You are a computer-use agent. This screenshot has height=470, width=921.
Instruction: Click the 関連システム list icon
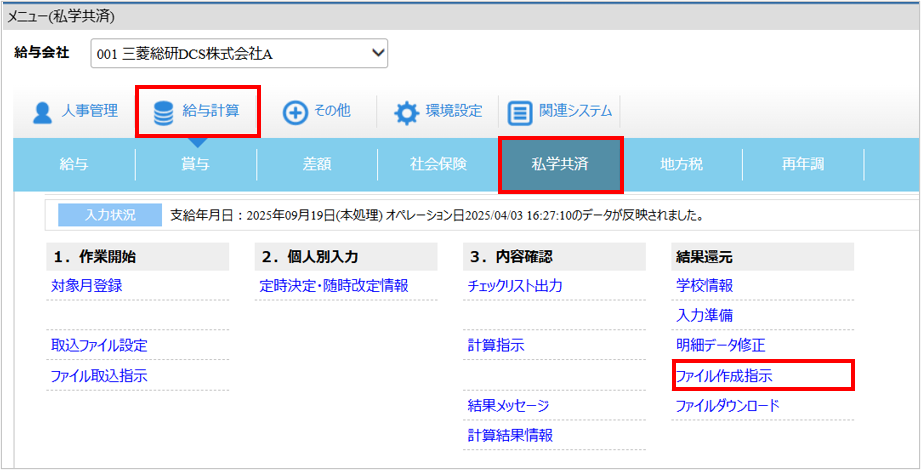tap(519, 113)
